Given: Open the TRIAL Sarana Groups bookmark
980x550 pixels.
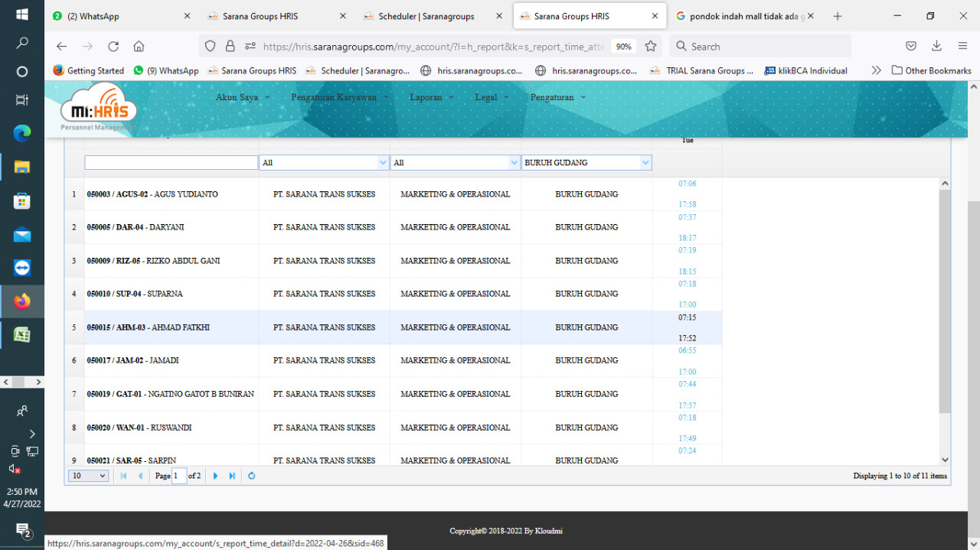Looking at the screenshot, I should pyautogui.click(x=701, y=70).
